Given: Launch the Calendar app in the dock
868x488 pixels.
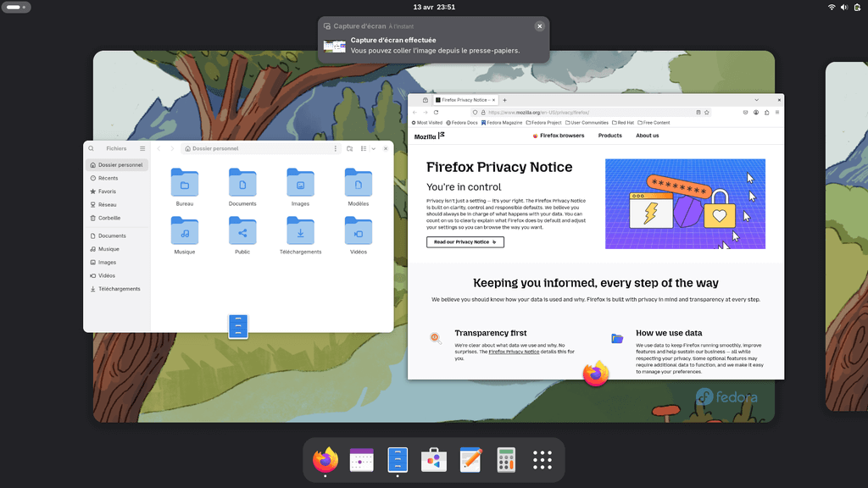Looking at the screenshot, I should 361,460.
